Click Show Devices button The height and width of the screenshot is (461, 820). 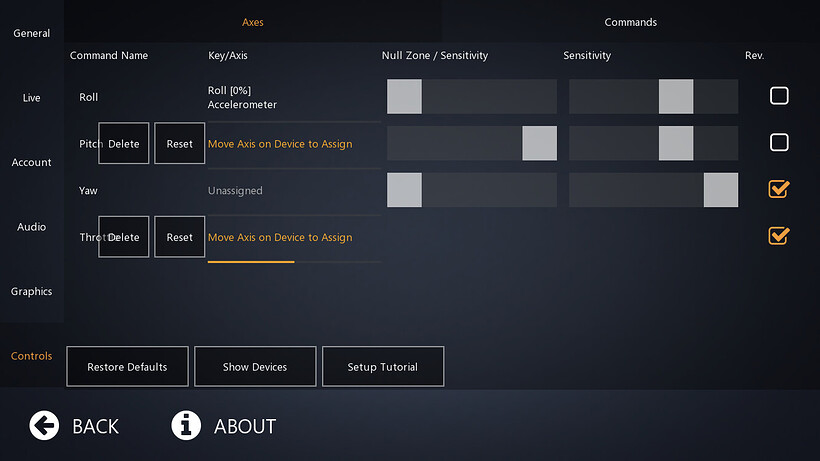point(255,366)
